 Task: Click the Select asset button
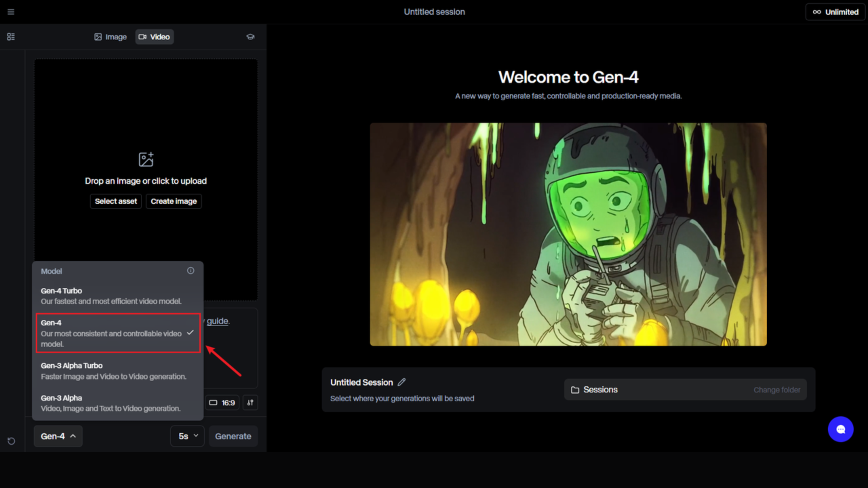(x=116, y=201)
